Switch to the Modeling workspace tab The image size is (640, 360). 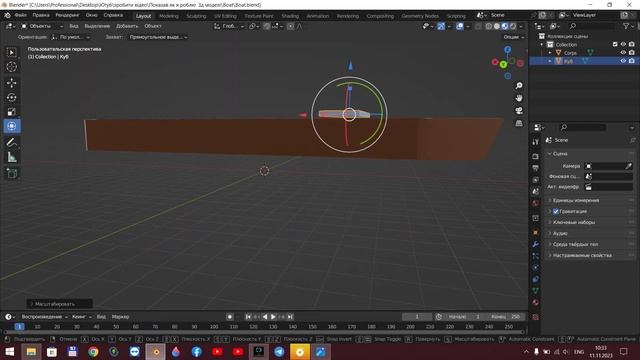point(169,16)
